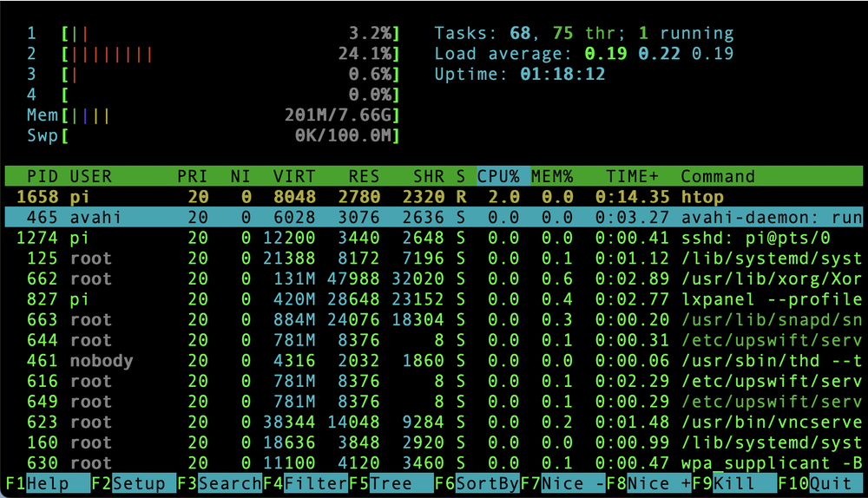Viewport: 868px width, 498px height.
Task: Click the NI column header
Action: click(240, 176)
